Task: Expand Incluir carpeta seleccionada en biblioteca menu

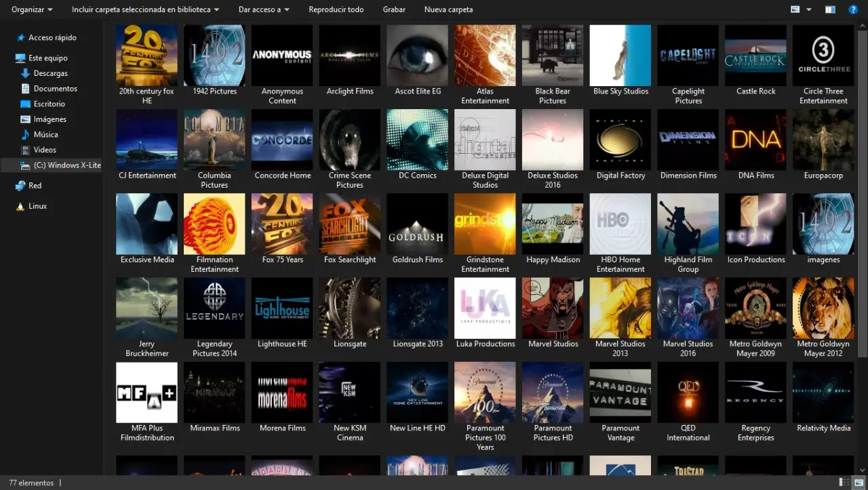Action: click(145, 9)
